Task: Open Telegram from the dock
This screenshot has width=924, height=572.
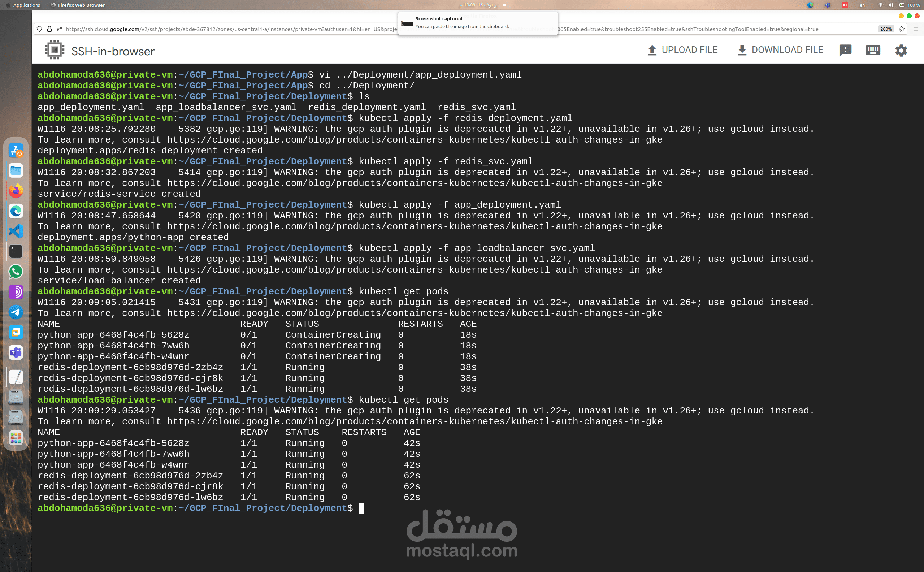Action: click(x=16, y=312)
